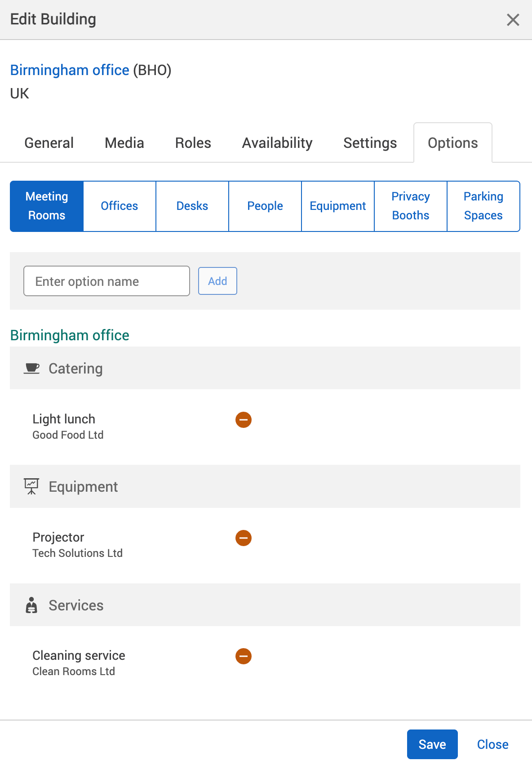532x765 pixels.
Task: Remove the Light lunch catering option
Action: (244, 420)
